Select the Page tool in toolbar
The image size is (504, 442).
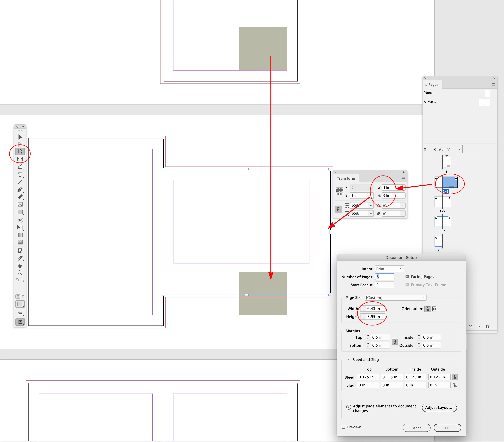(x=20, y=151)
